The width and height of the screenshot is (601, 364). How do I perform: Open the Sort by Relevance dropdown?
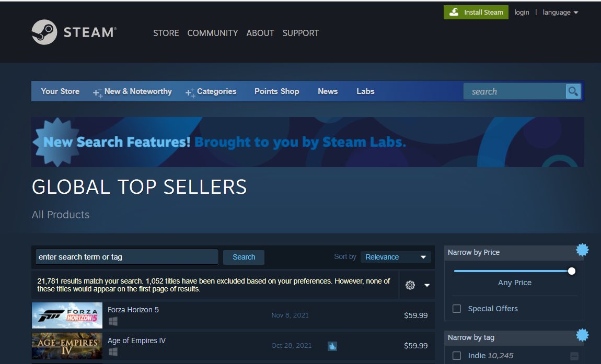pyautogui.click(x=396, y=257)
